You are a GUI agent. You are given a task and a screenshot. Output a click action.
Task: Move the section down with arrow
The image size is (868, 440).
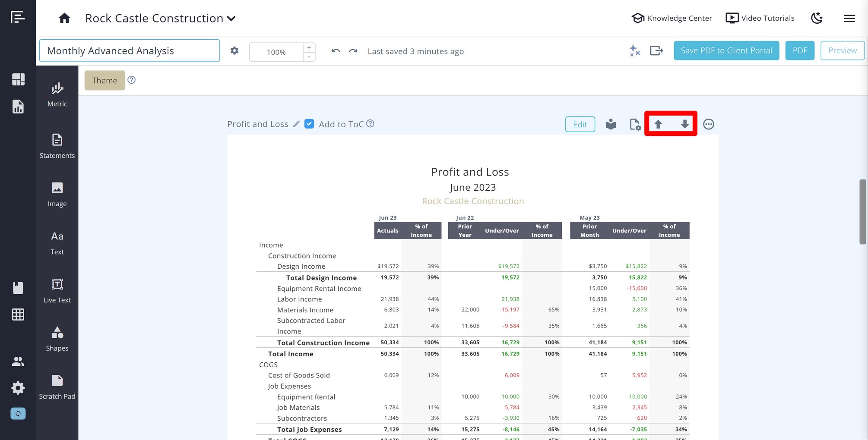tap(685, 124)
